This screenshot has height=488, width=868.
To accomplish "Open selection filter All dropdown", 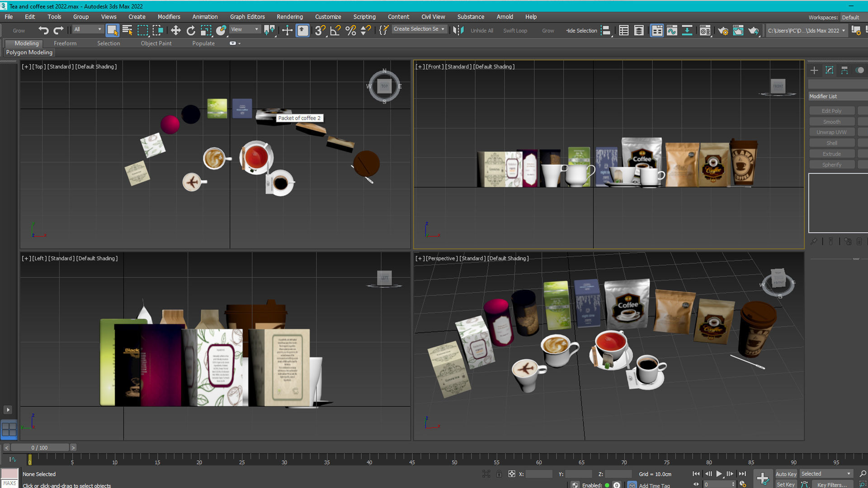I will (x=87, y=29).
